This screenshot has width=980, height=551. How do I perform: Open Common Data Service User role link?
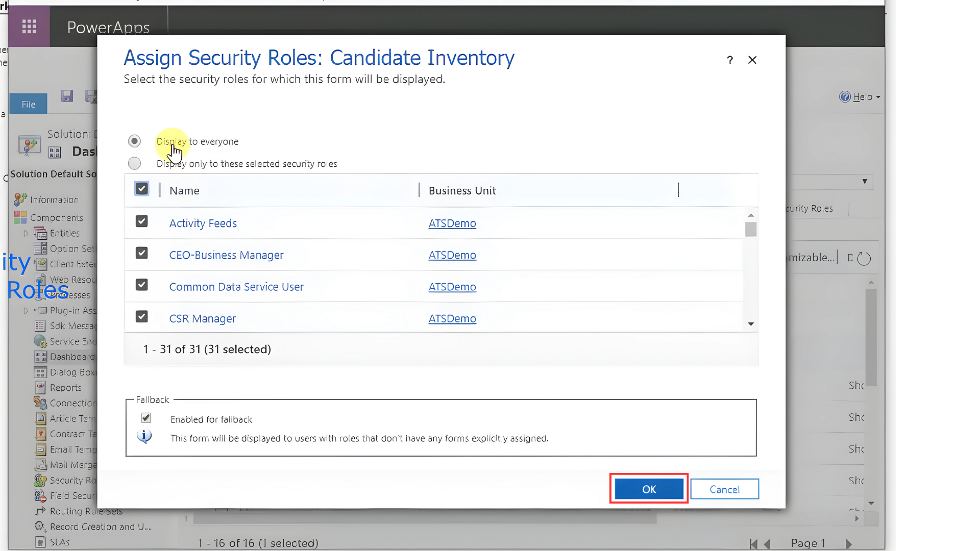(236, 287)
